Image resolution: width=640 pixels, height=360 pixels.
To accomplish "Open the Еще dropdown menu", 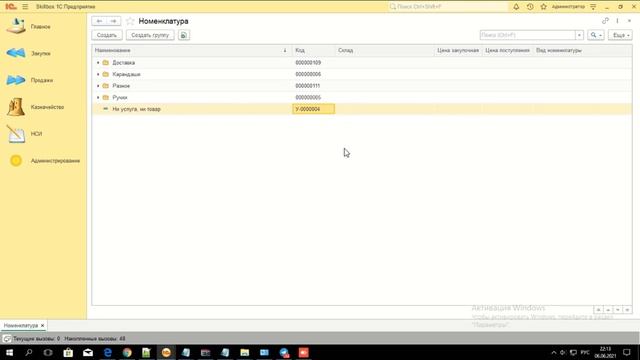I will click(x=620, y=35).
